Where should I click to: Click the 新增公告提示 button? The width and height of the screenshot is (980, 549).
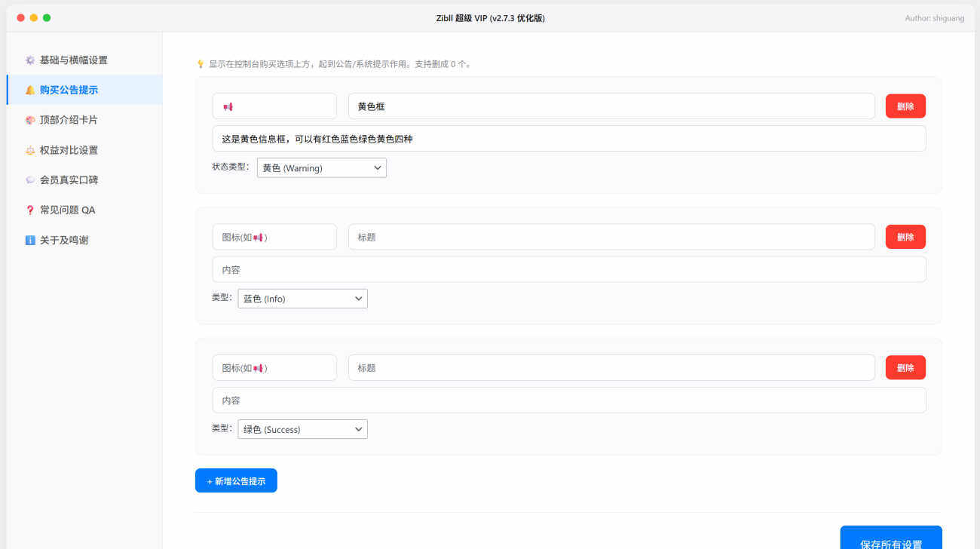[236, 481]
